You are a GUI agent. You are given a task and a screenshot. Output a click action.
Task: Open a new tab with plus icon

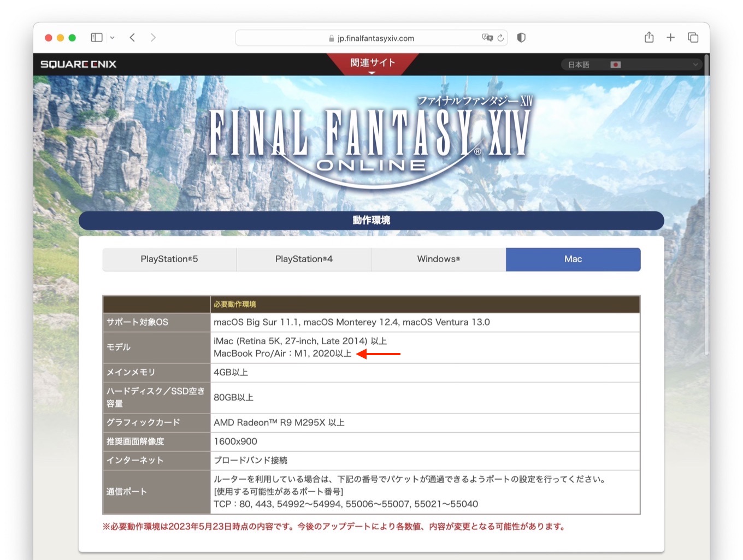670,38
